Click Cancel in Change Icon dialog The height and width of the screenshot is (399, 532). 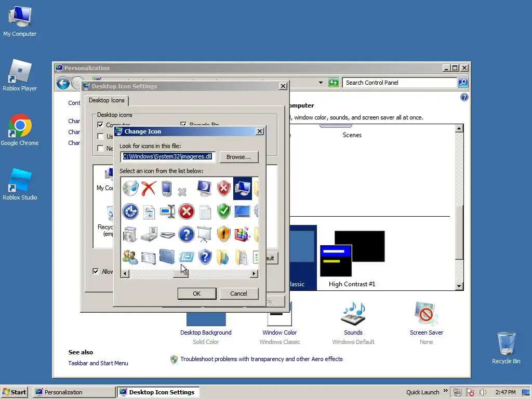pos(239,294)
